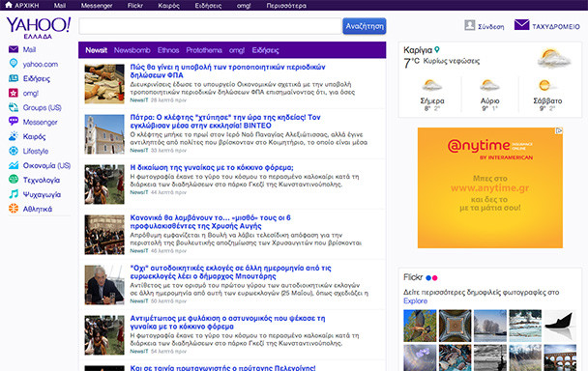Image resolution: width=588 pixels, height=371 pixels.
Task: Click the Messenger chat bubble icon
Action: tap(14, 122)
